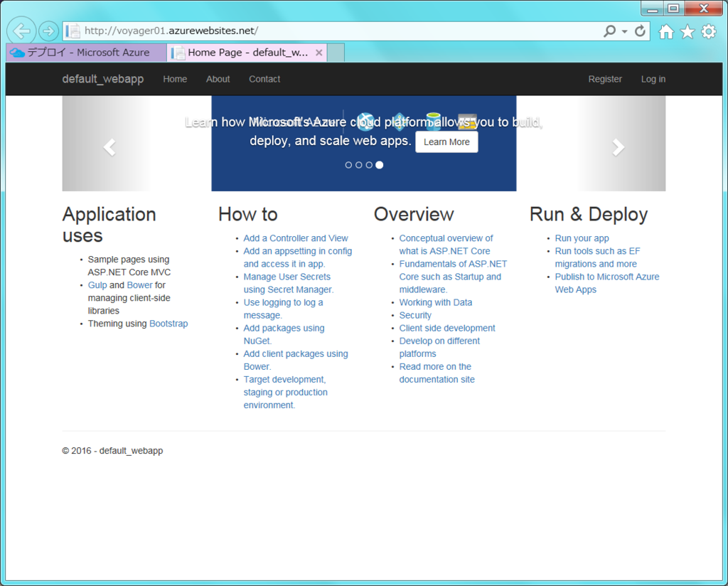Open the Home nav menu item
This screenshot has height=586, width=728.
(x=175, y=79)
